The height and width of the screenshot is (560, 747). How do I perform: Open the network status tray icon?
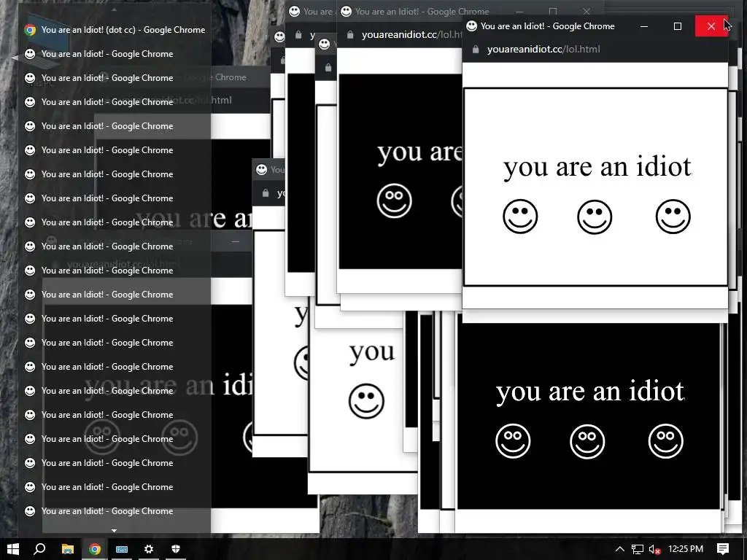pos(638,549)
